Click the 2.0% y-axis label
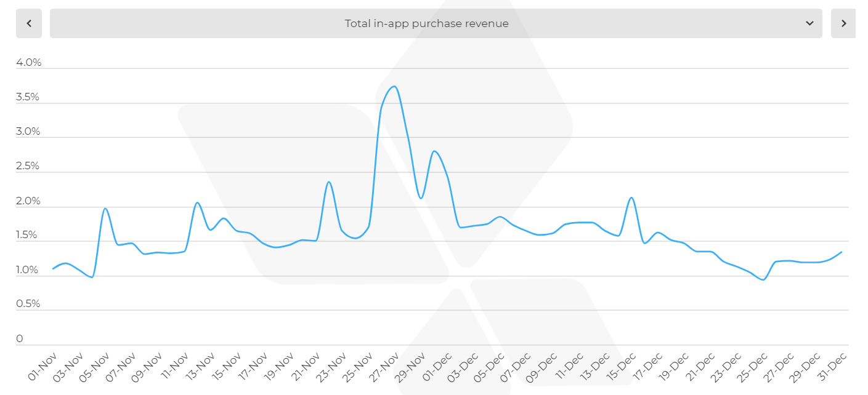Image resolution: width=868 pixels, height=395 pixels. click(x=28, y=201)
